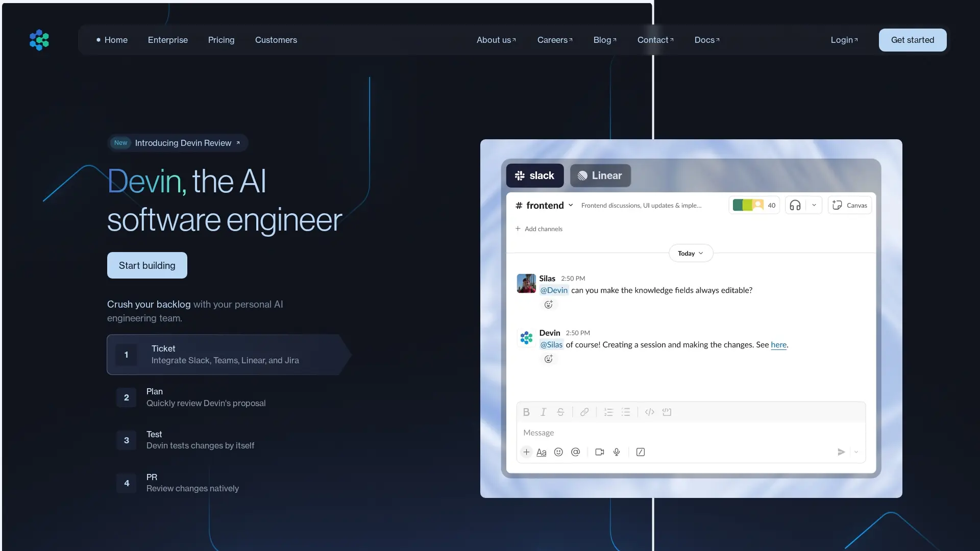
Task: Click the microphone audio clip icon
Action: (617, 452)
